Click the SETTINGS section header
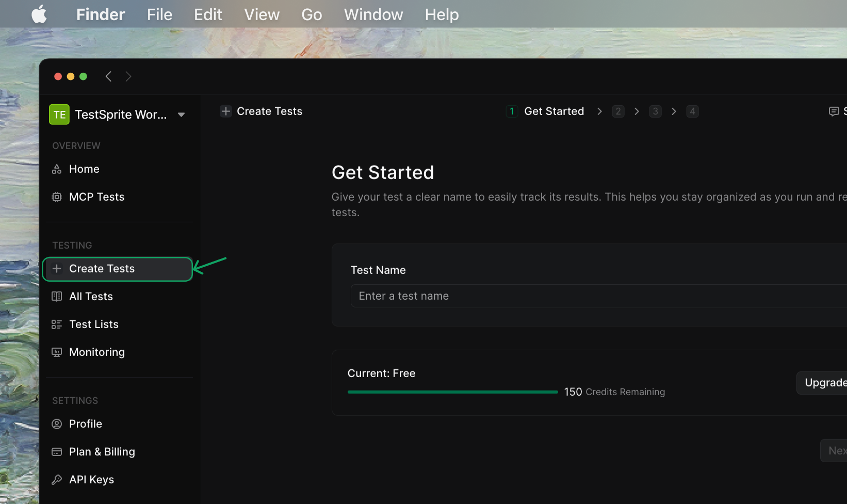The width and height of the screenshot is (847, 504). 75,401
